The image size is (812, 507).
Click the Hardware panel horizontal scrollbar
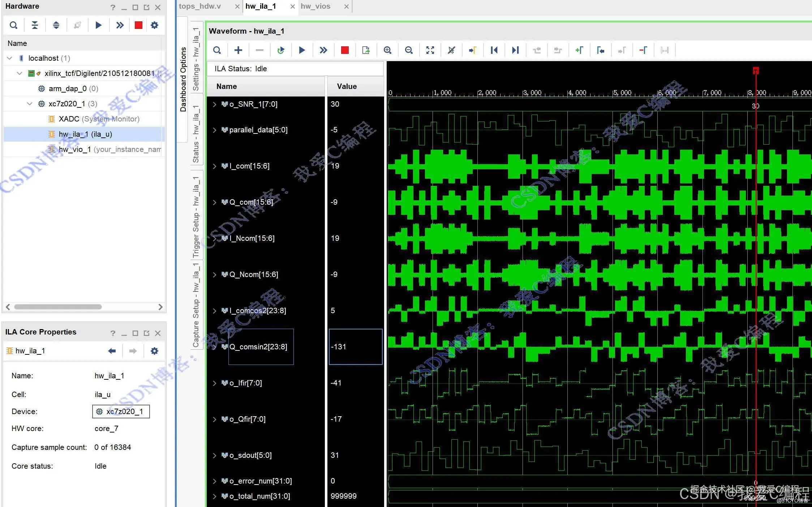coord(58,307)
